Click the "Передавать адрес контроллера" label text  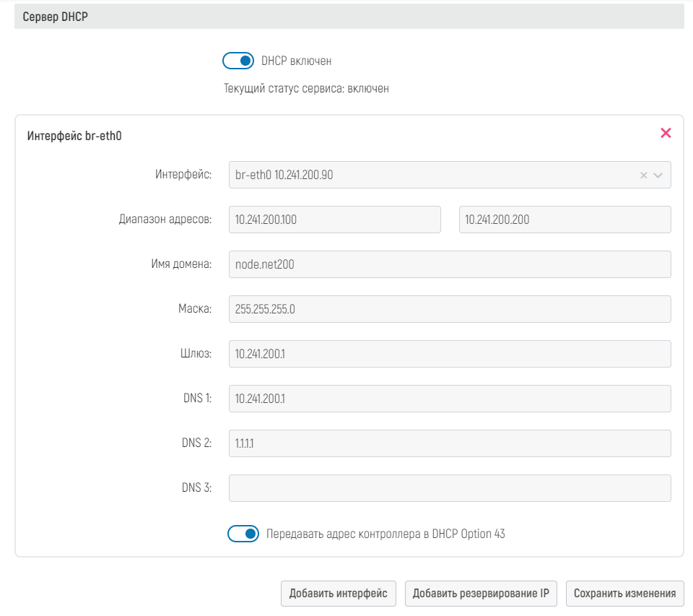[385, 534]
